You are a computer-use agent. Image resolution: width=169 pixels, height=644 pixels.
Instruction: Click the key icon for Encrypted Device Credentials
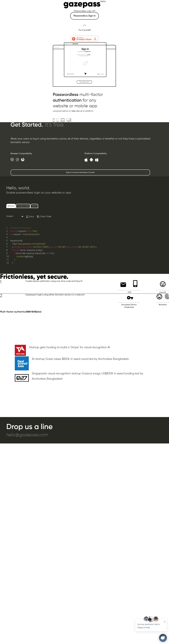(x=130, y=298)
